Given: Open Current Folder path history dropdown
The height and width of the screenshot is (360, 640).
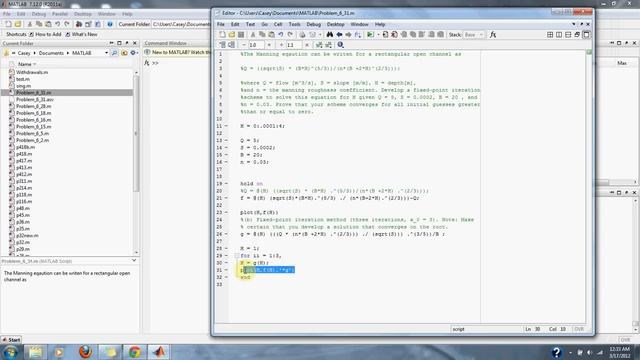Looking at the screenshot, I should (x=107, y=53).
